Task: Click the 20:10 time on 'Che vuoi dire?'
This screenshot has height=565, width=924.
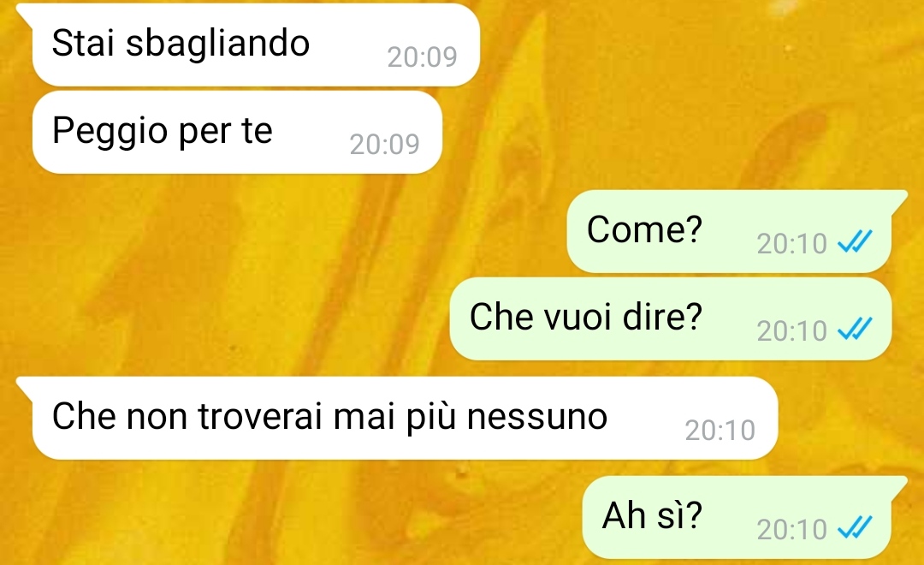Action: [792, 330]
